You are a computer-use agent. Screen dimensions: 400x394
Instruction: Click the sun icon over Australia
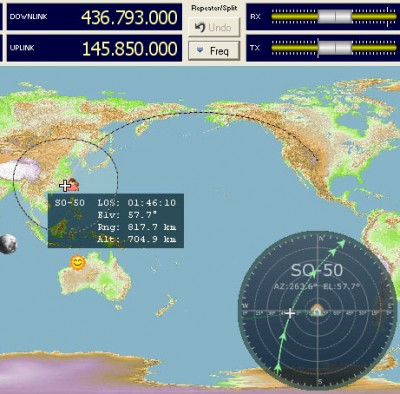click(77, 263)
